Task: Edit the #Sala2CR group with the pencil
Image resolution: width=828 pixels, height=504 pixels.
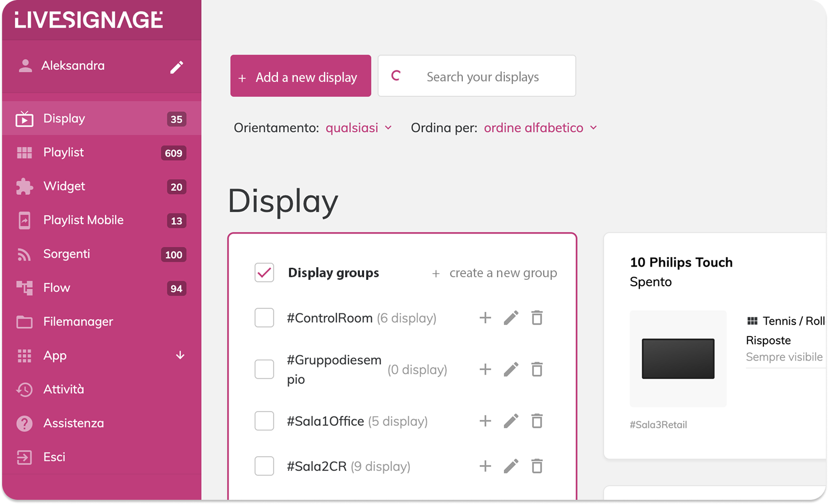Action: tap(511, 466)
